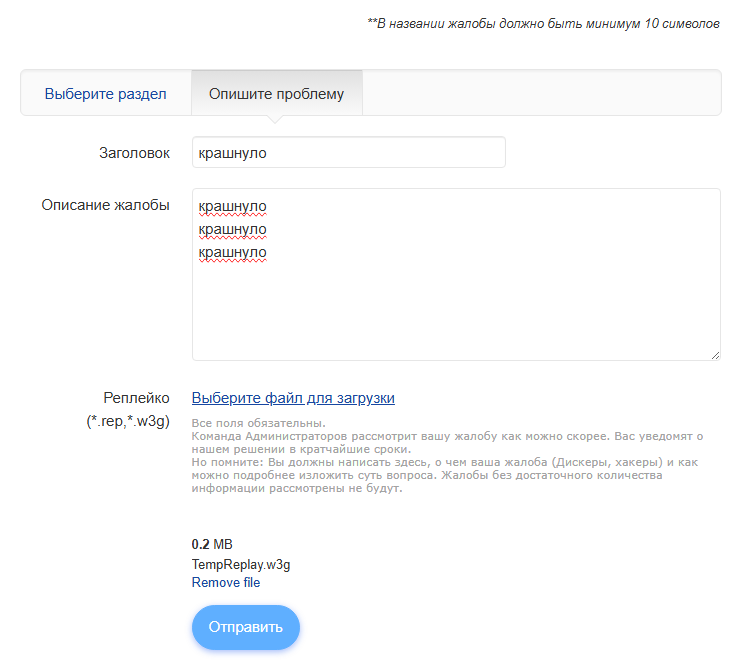Click the Все поля обязательны text
Image resolution: width=736 pixels, height=669 pixels.
259,423
